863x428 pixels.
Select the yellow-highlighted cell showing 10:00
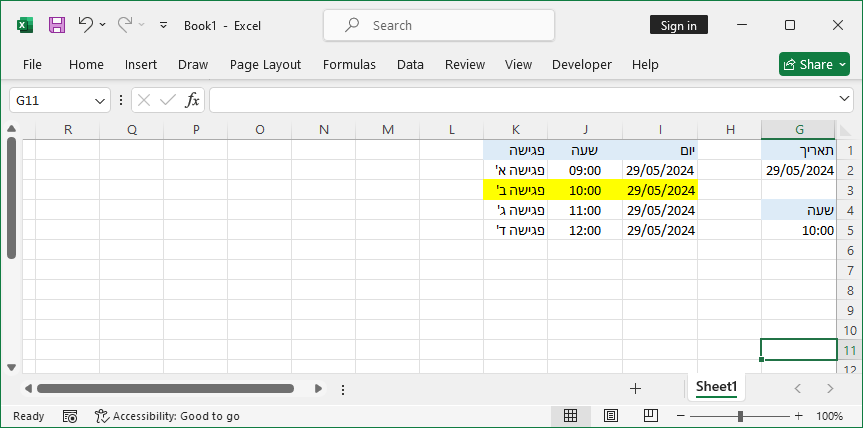[x=584, y=190]
